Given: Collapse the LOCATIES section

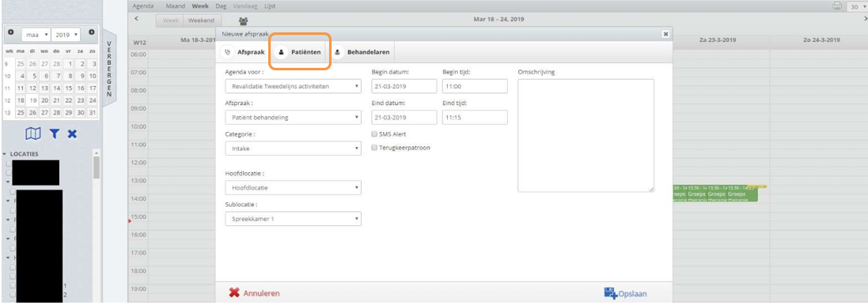Looking at the screenshot, I should click(5, 154).
